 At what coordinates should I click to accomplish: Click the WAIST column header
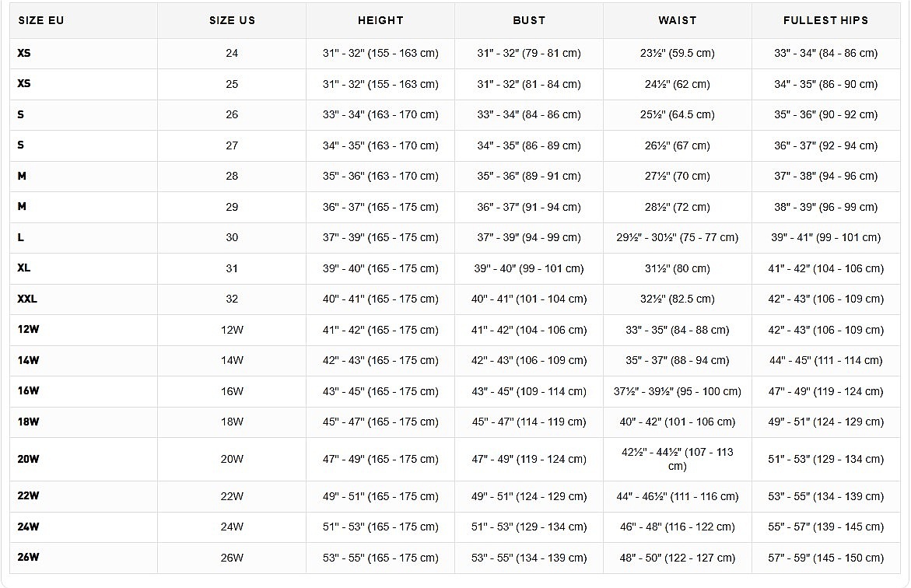point(677,20)
